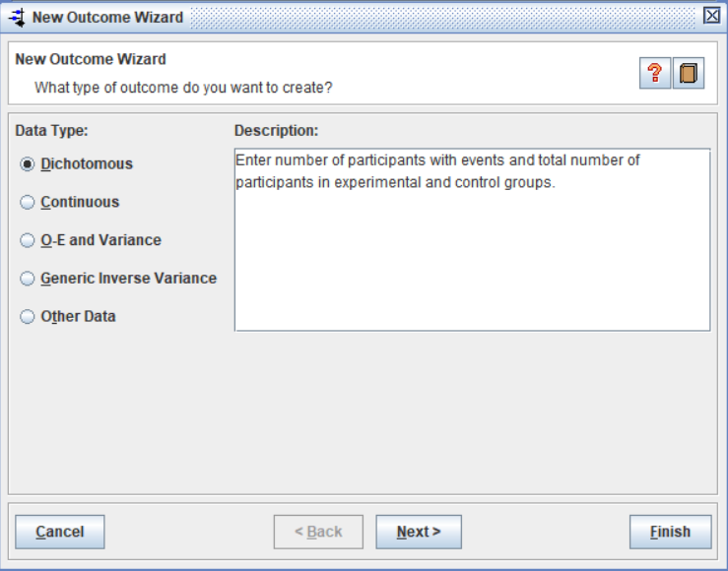This screenshot has width=728, height=571.
Task: Click the Data Type label
Action: point(51,130)
